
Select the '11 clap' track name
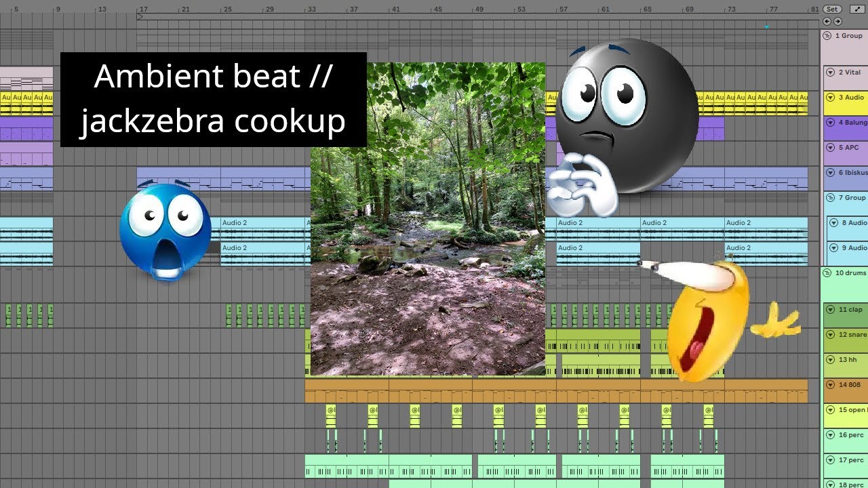point(850,309)
